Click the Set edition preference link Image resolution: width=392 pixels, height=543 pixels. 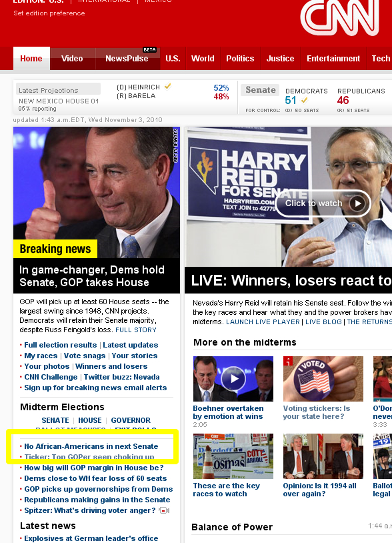(49, 13)
